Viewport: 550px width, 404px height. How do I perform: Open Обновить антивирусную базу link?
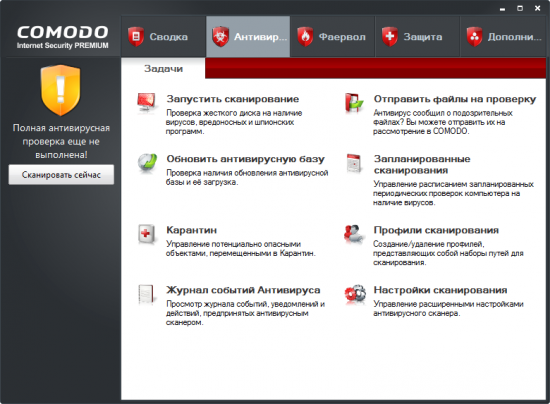pyautogui.click(x=245, y=159)
